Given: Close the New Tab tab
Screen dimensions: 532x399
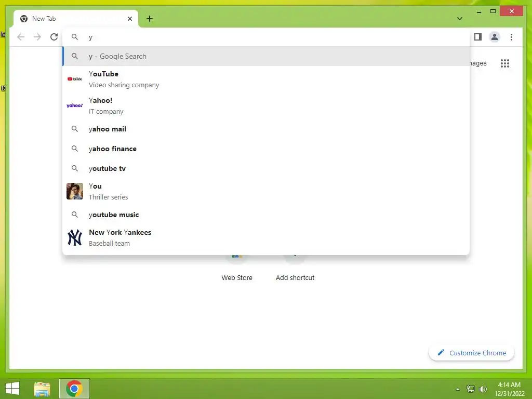Looking at the screenshot, I should tap(129, 19).
